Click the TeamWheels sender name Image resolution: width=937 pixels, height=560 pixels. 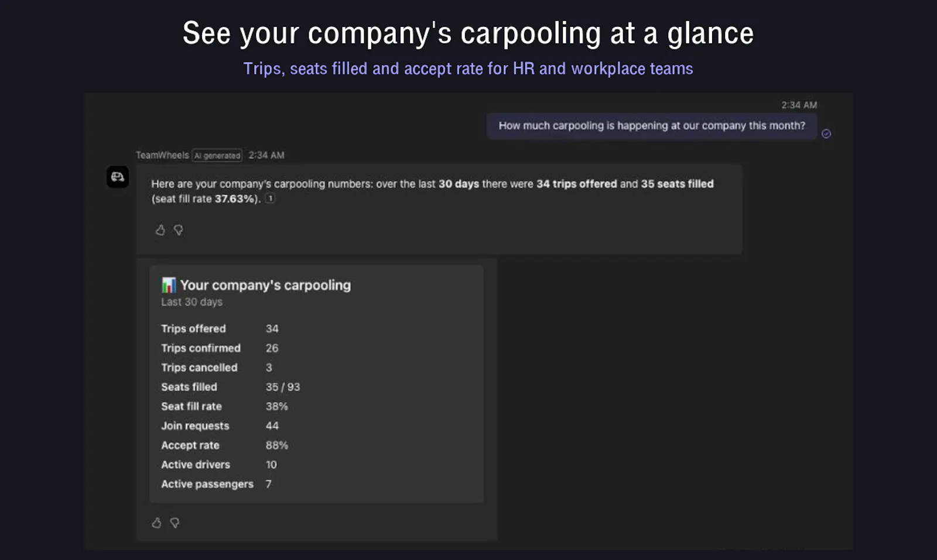point(162,155)
